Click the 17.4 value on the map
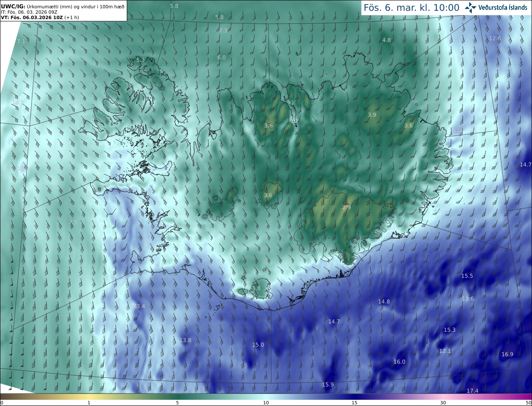 pos(473,391)
